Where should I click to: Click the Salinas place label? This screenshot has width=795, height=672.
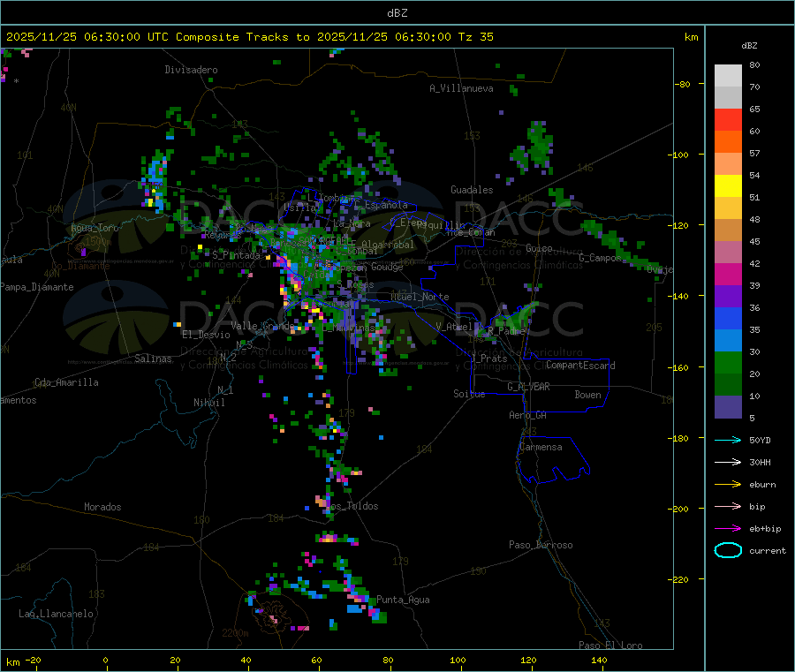[153, 359]
